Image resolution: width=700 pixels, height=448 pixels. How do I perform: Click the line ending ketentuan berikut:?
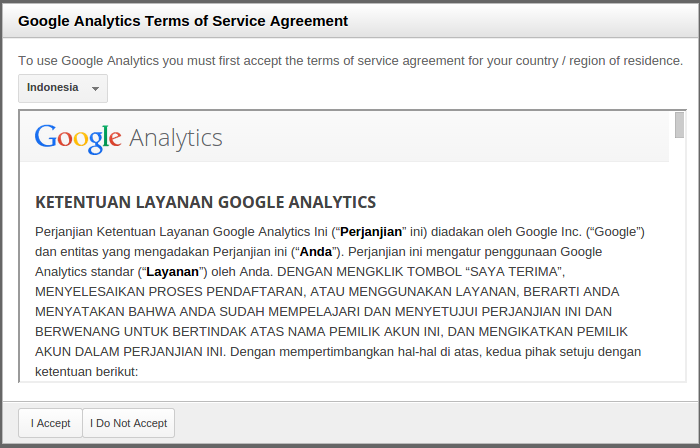(x=85, y=371)
